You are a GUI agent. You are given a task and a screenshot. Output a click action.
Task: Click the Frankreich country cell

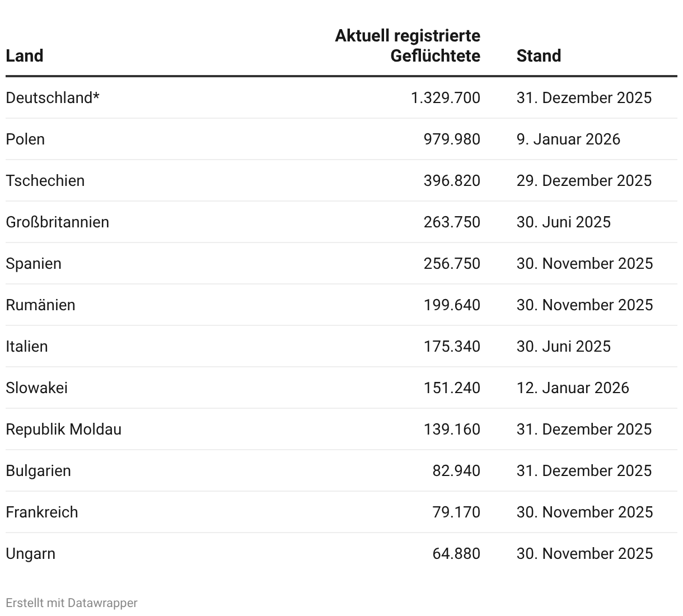(x=42, y=512)
